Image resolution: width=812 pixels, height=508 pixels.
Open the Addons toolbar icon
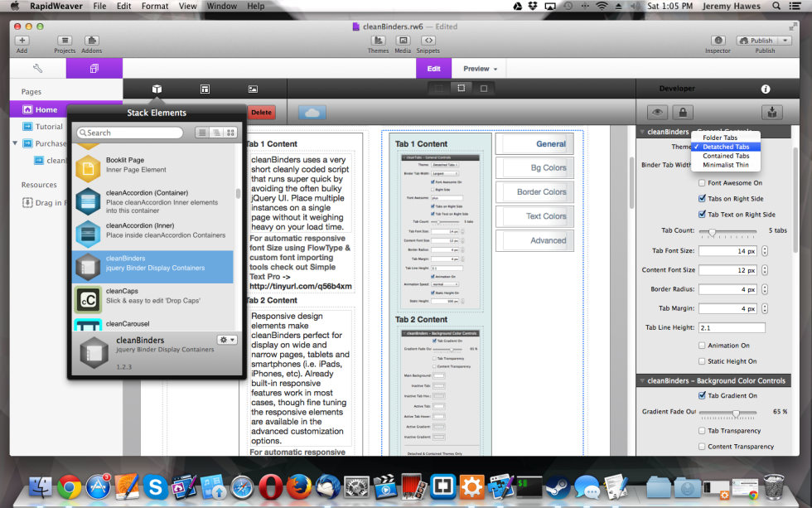(92, 41)
